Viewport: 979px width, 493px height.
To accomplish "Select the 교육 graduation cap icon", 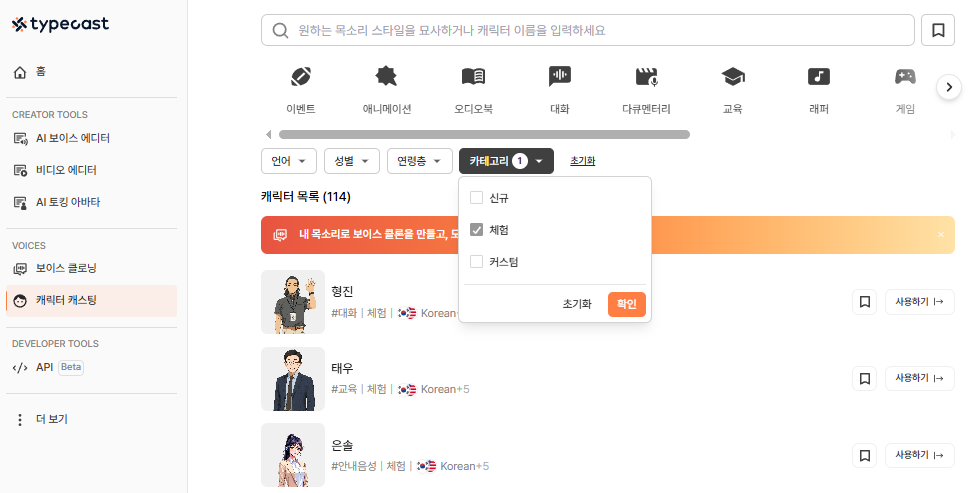I will click(x=733, y=77).
